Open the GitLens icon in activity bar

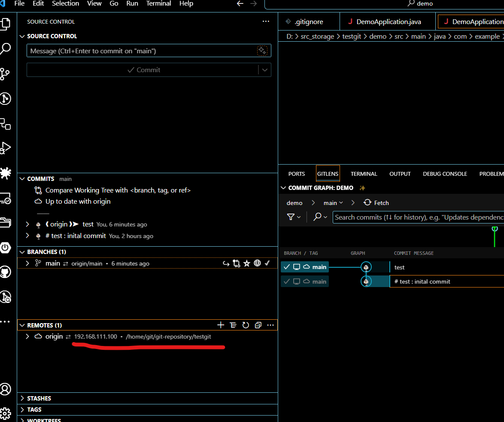pos(6,99)
